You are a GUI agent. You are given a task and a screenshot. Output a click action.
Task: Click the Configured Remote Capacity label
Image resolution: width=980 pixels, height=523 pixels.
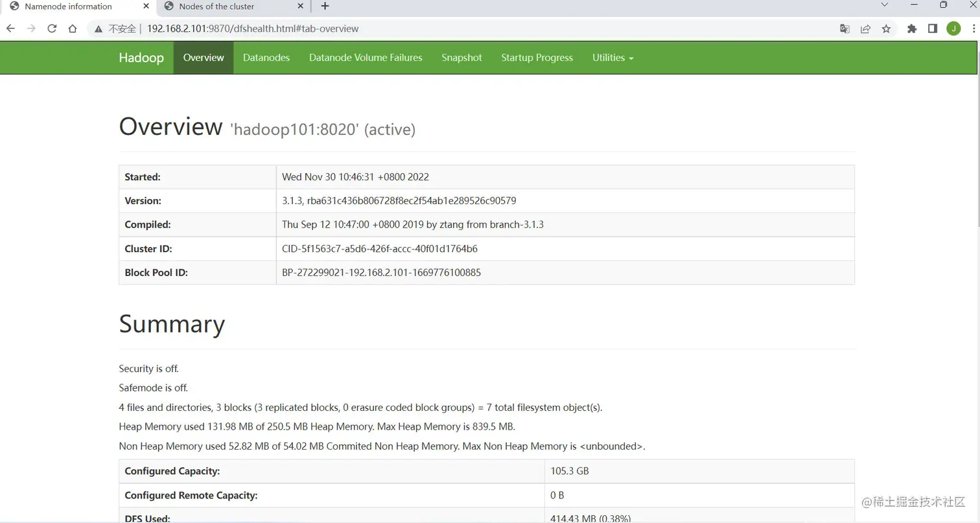pyautogui.click(x=191, y=495)
